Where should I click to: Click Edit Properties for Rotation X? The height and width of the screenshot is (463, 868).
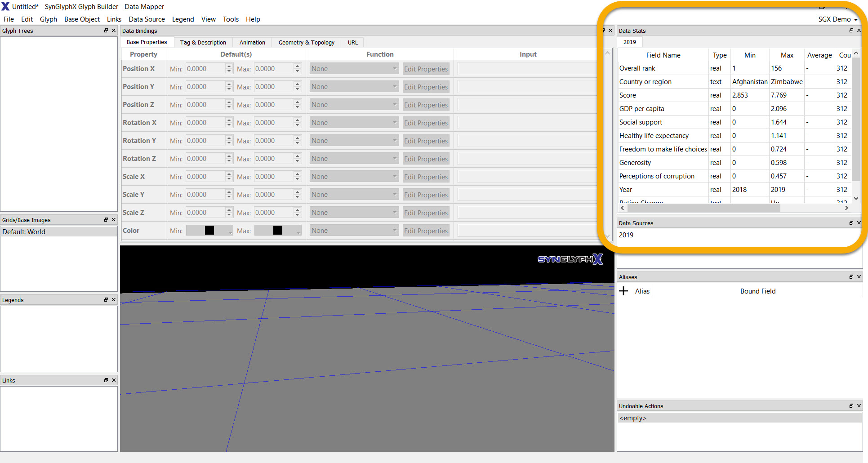[x=426, y=123]
